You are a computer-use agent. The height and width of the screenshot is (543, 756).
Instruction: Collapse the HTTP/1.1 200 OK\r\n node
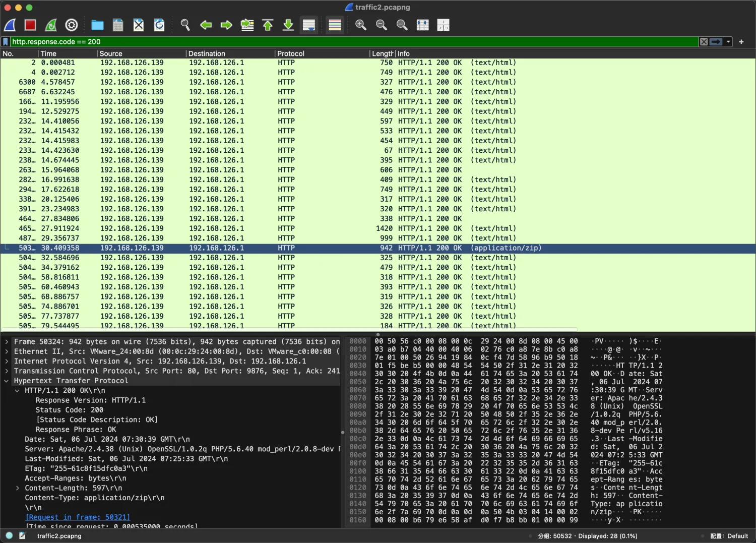click(17, 390)
